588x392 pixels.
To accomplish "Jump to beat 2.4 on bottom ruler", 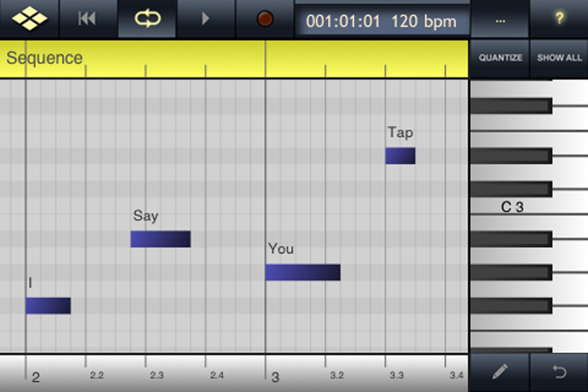I will pos(217,375).
